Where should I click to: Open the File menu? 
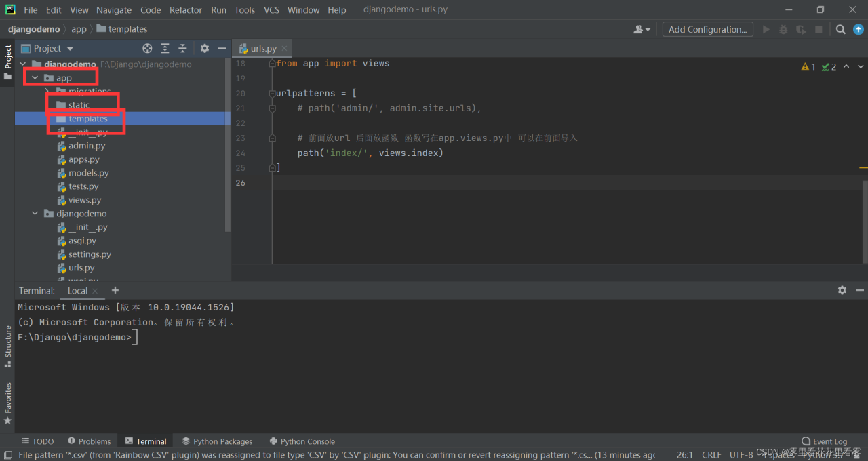click(x=31, y=9)
